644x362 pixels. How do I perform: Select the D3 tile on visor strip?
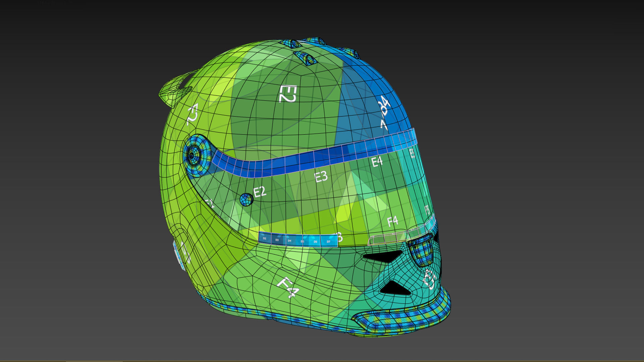pyautogui.click(x=277, y=240)
